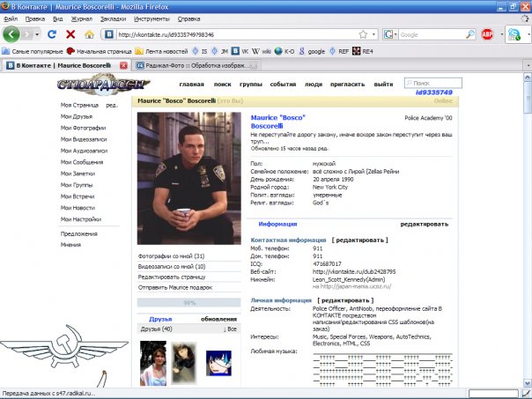Click the address bar URL field
Screen dimensions: 532x399
[x=238, y=34]
